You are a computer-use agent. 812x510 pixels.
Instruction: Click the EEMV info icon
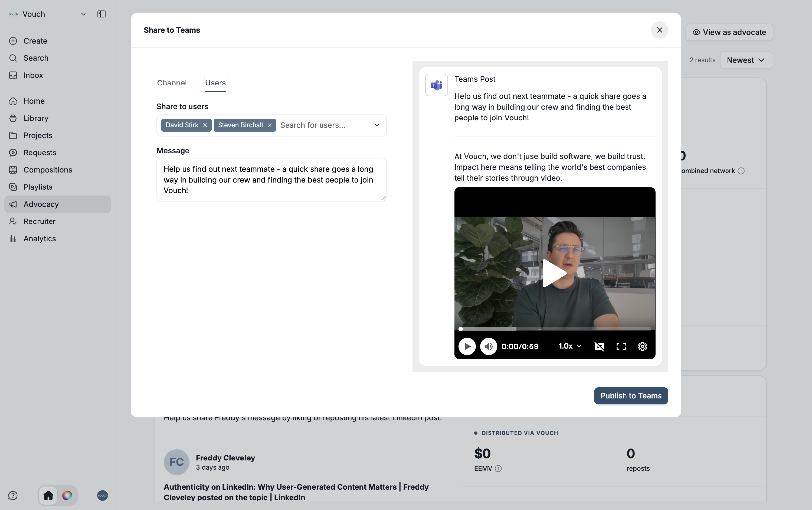pos(498,469)
